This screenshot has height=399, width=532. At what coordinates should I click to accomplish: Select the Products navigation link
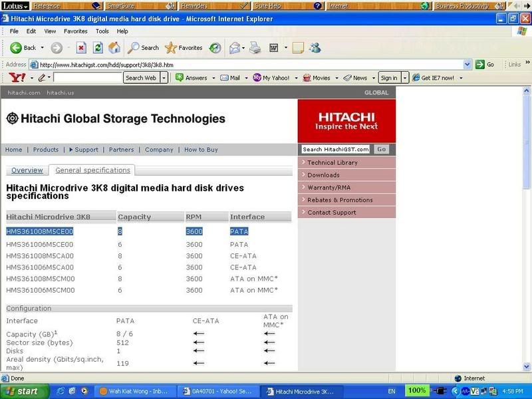tap(46, 150)
